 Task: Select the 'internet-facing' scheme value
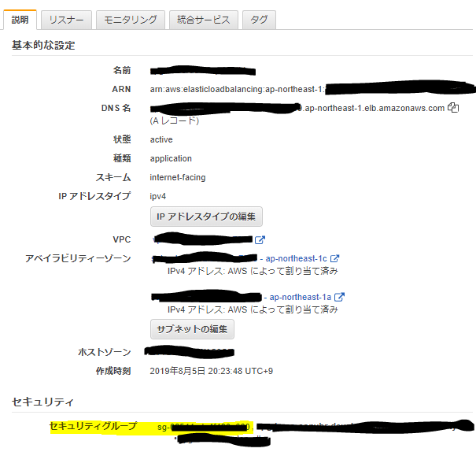click(x=178, y=177)
